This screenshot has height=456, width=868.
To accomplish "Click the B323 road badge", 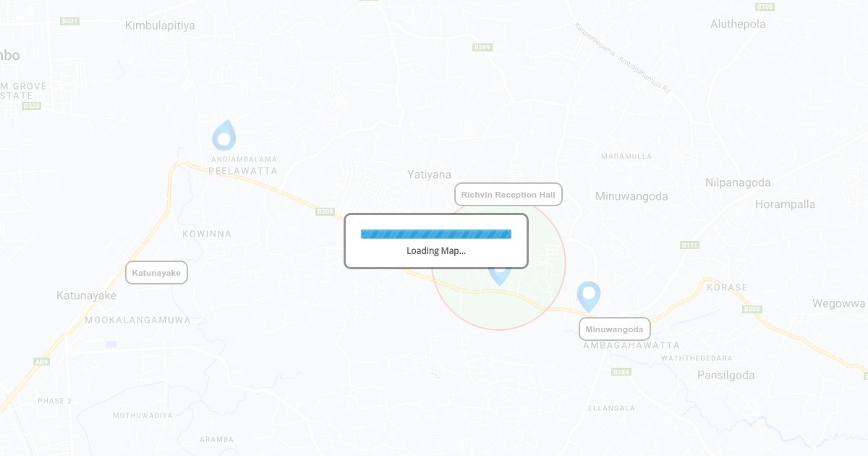I will pyautogui.click(x=31, y=106).
